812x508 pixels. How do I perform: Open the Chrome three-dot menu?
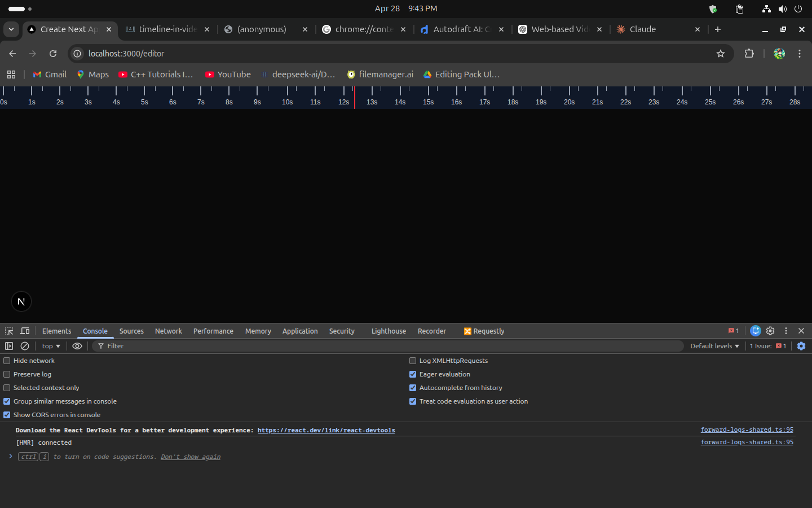tap(800, 54)
